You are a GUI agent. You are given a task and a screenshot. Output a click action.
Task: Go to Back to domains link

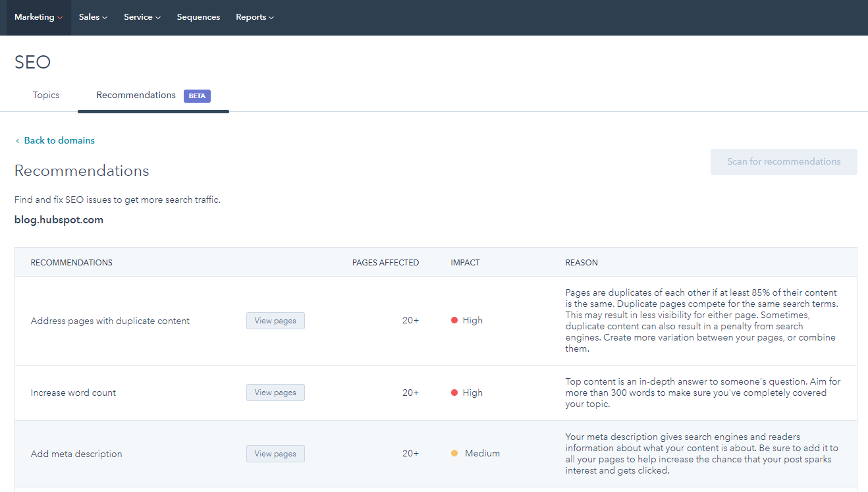59,140
